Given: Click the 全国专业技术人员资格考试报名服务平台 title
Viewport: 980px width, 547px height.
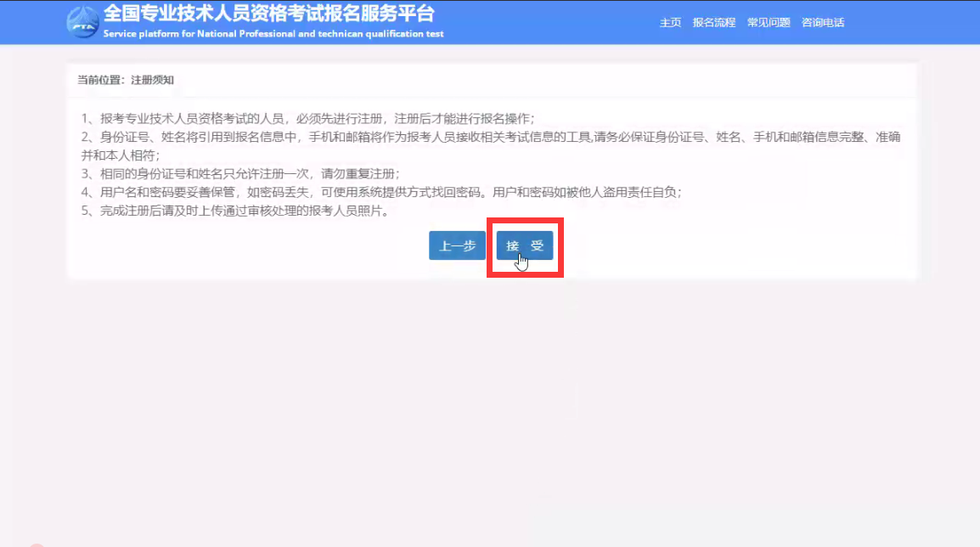Looking at the screenshot, I should click(268, 14).
